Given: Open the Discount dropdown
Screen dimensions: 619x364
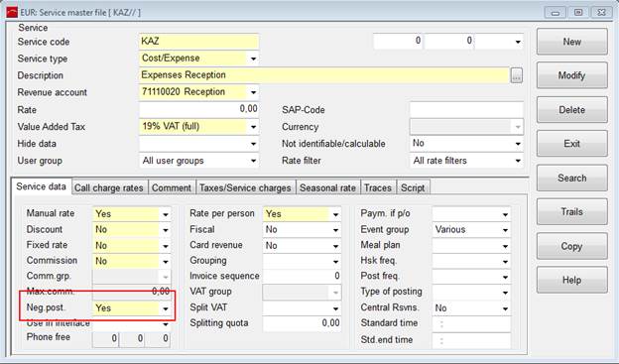Looking at the screenshot, I should 166,230.
